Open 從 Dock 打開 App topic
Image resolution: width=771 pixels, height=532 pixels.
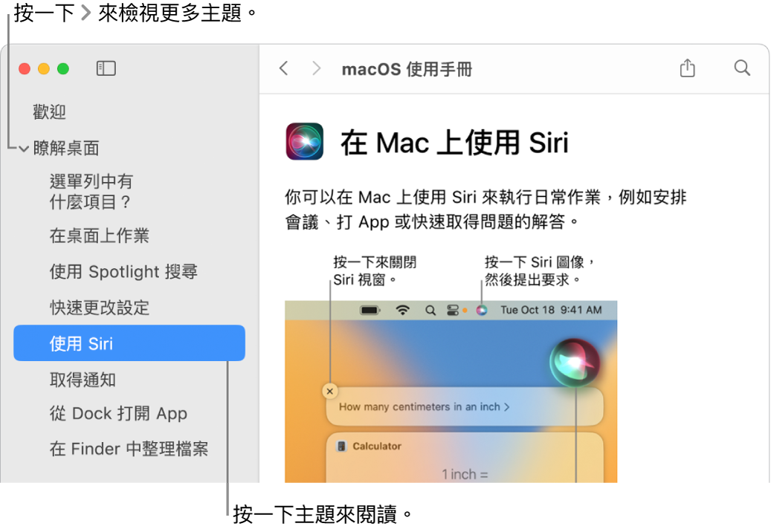[118, 414]
